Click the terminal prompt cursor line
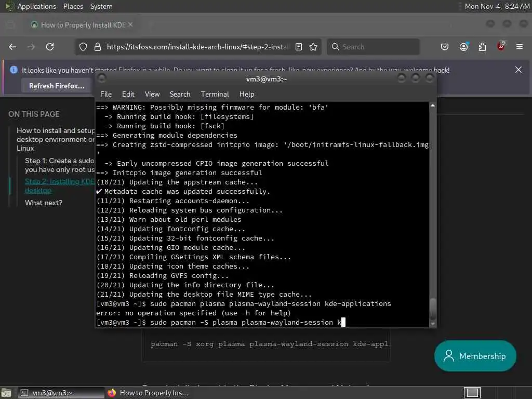The width and height of the screenshot is (532, 399). [221, 322]
